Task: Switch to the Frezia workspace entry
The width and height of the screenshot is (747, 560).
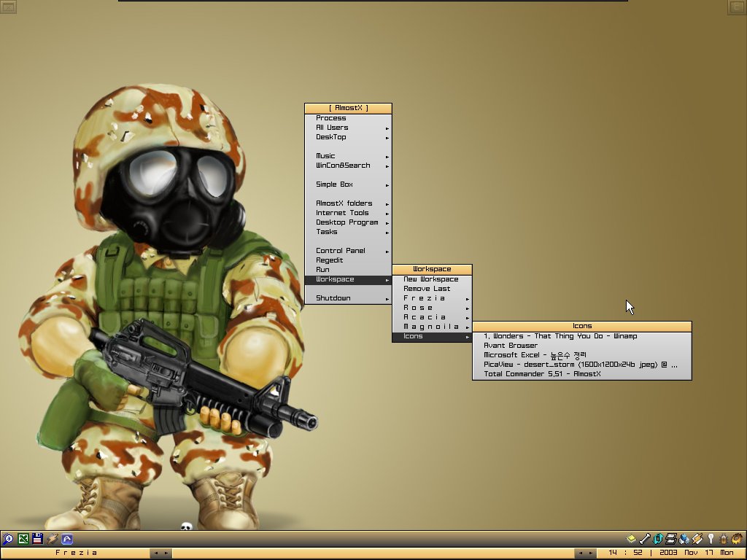Action: [x=432, y=298]
